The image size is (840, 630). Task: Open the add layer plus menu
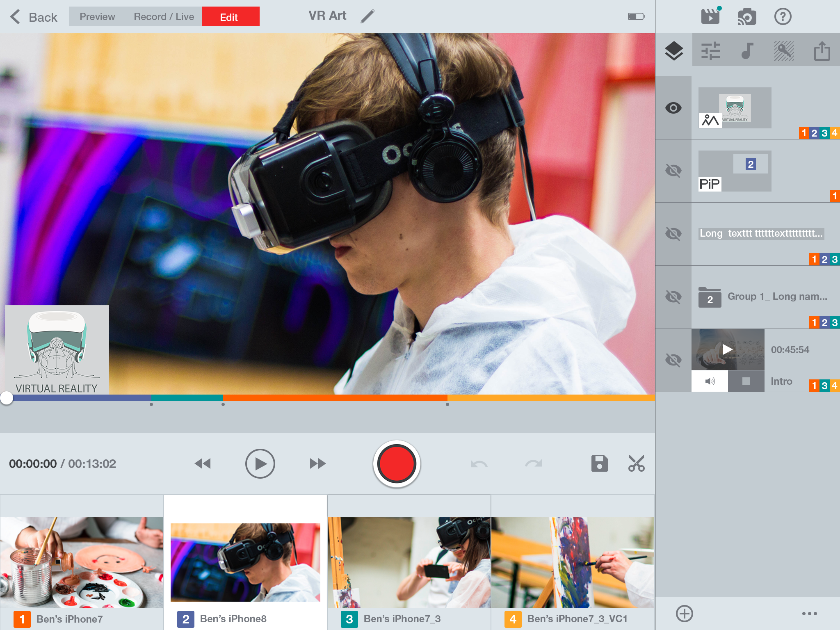(684, 614)
